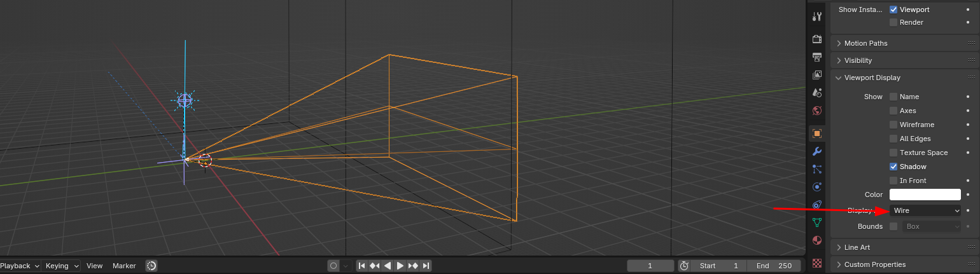Open the Particles properties tab
Viewport: 980px width, 274px height.
(x=817, y=169)
